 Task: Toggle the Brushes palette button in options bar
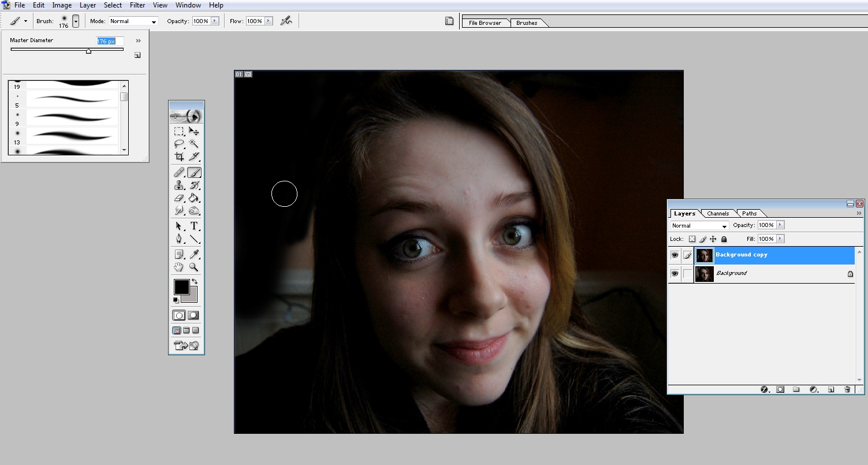(x=449, y=21)
